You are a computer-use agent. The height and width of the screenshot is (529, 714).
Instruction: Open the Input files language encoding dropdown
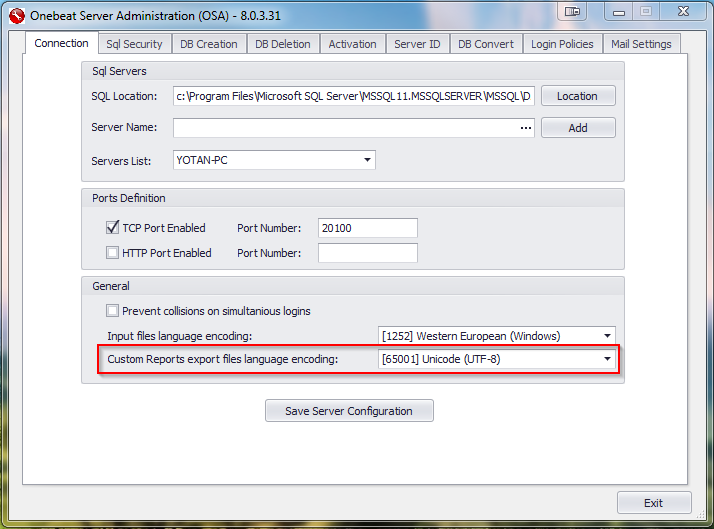pyautogui.click(x=497, y=336)
